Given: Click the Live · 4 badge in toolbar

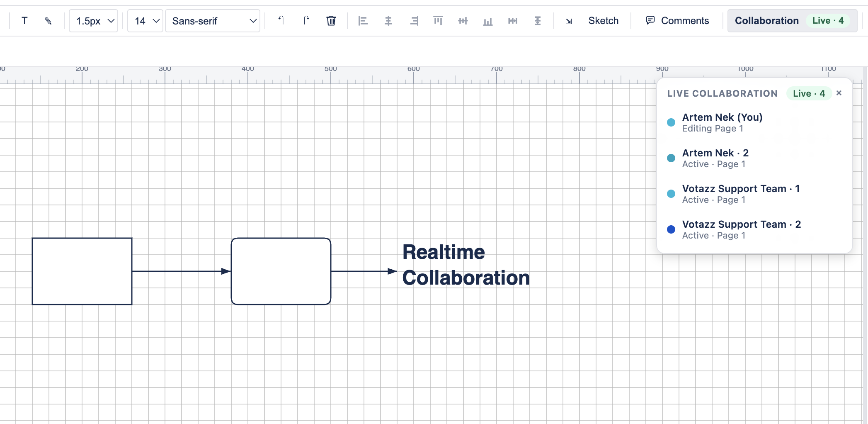Looking at the screenshot, I should point(828,21).
